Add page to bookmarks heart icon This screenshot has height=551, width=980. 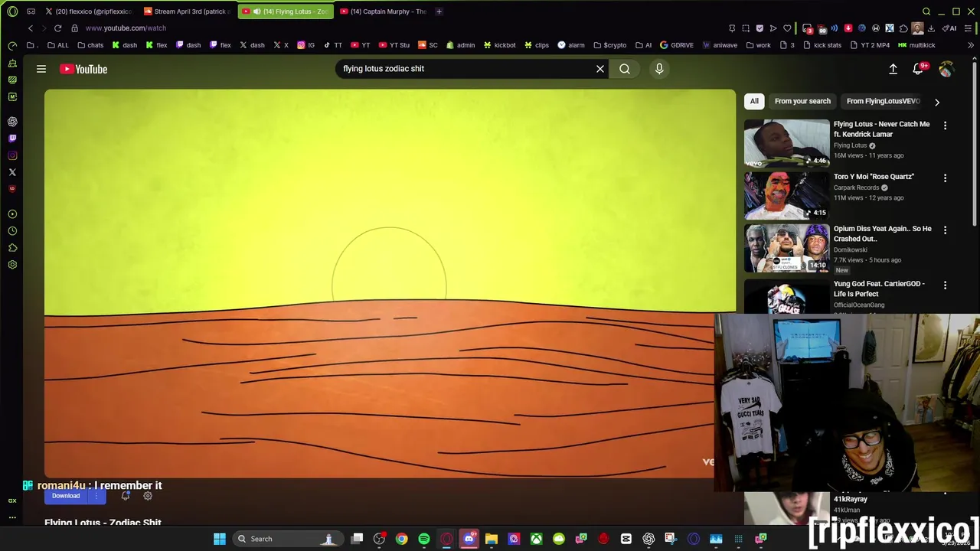(x=787, y=28)
